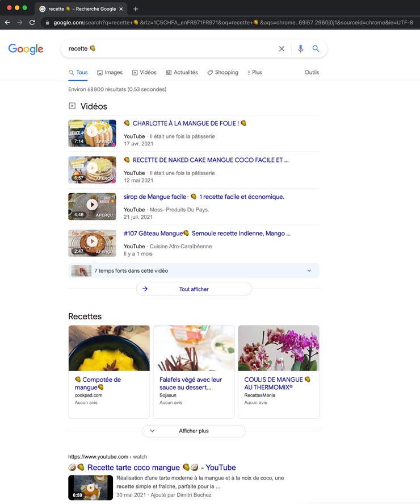Clear the search box with the X icon
This screenshot has height=504, width=420.
click(282, 48)
